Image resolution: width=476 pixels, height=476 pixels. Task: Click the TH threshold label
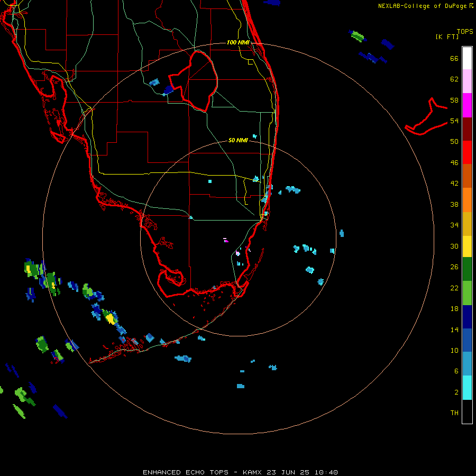454,413
